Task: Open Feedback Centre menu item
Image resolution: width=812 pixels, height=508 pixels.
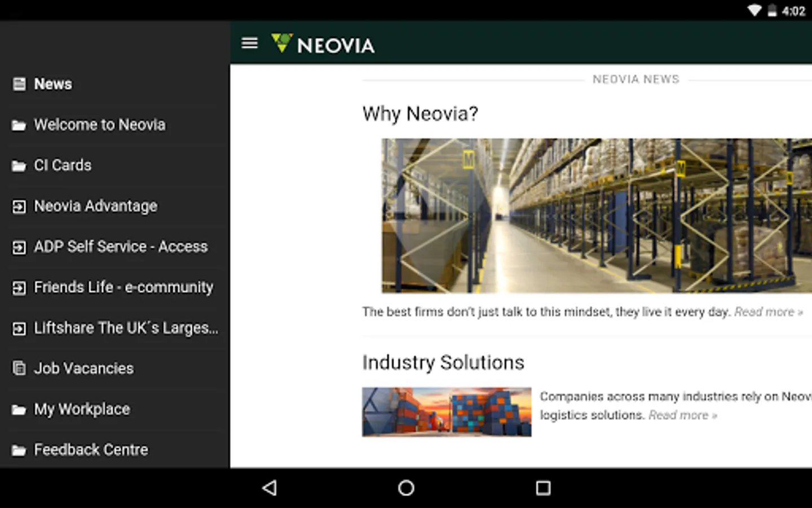Action: point(114,450)
